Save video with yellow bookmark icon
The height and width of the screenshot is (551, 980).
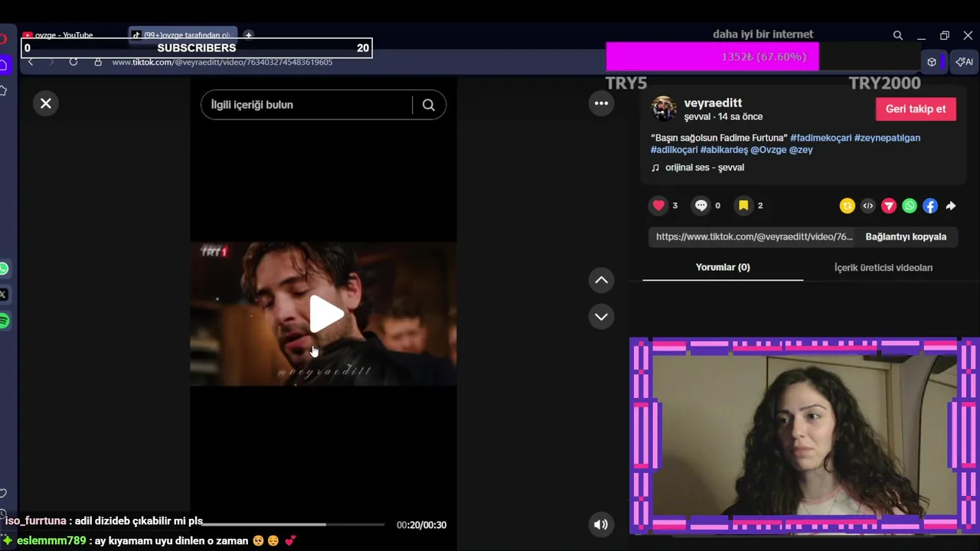click(x=743, y=205)
